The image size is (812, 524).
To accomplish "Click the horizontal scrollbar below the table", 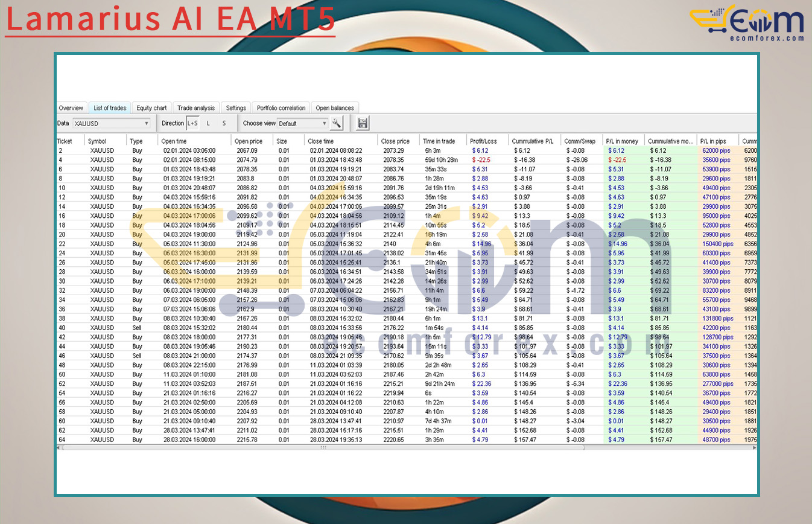I will (x=323, y=448).
